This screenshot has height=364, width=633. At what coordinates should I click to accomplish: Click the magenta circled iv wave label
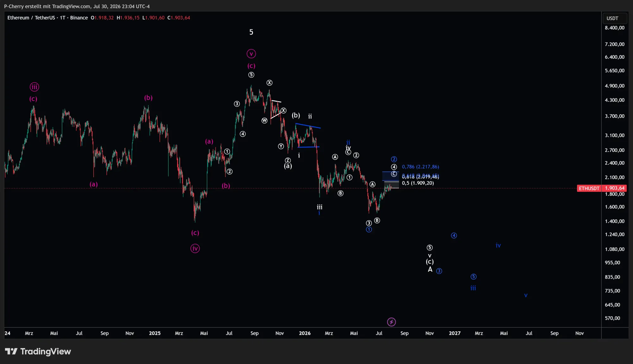(195, 248)
